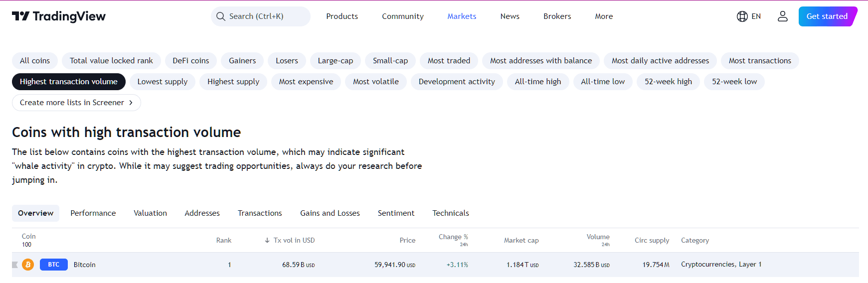868x283 pixels.
Task: Select the Highest supply filter
Action: pyautogui.click(x=233, y=82)
